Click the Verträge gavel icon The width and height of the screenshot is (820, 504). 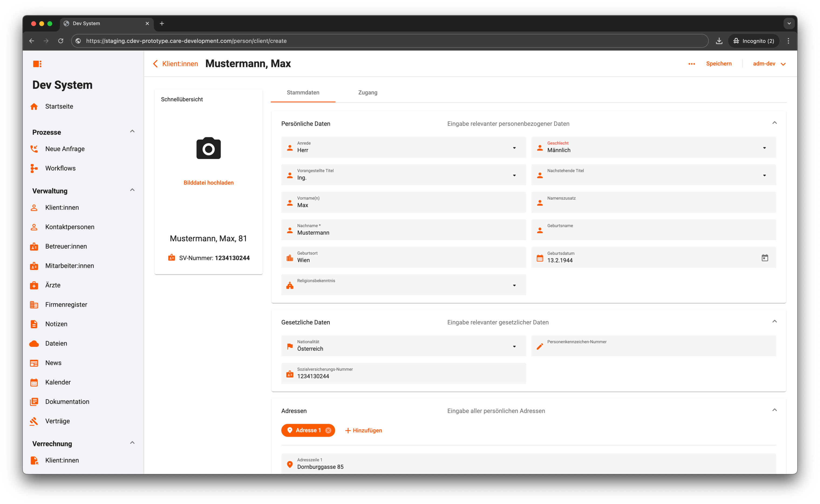[34, 421]
